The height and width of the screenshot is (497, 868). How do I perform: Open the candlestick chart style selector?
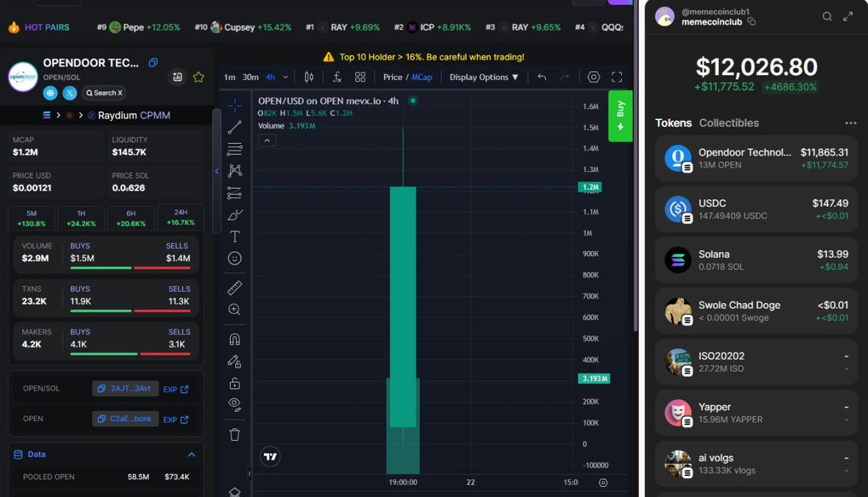point(309,77)
